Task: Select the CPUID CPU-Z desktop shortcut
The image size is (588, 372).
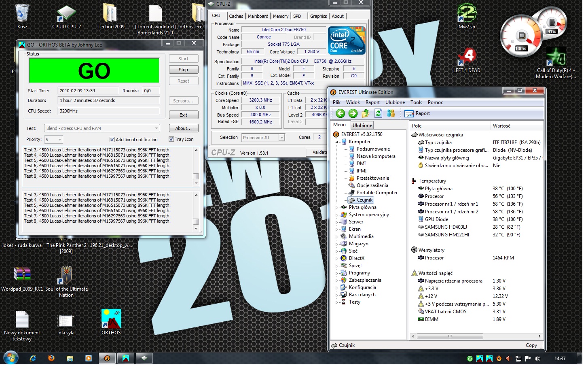Action: pyautogui.click(x=68, y=17)
